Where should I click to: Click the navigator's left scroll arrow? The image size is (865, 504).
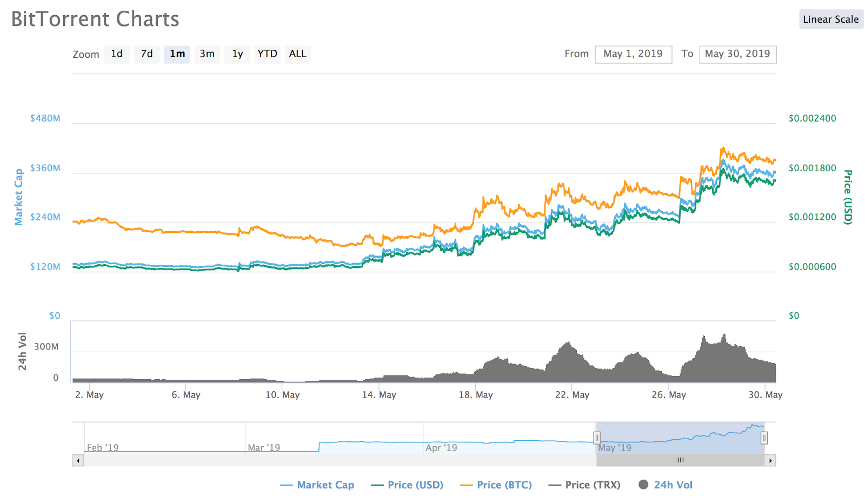(78, 461)
